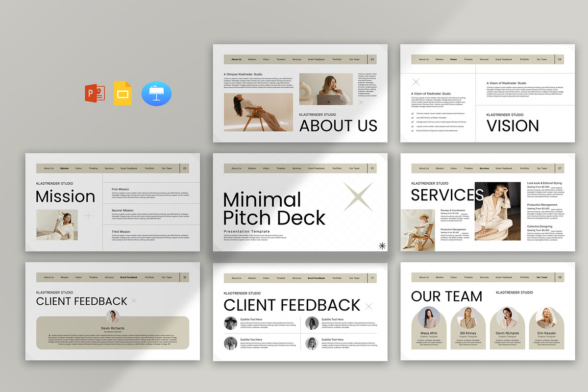
Task: Select Services tab on the Mission slide
Action: (x=109, y=169)
